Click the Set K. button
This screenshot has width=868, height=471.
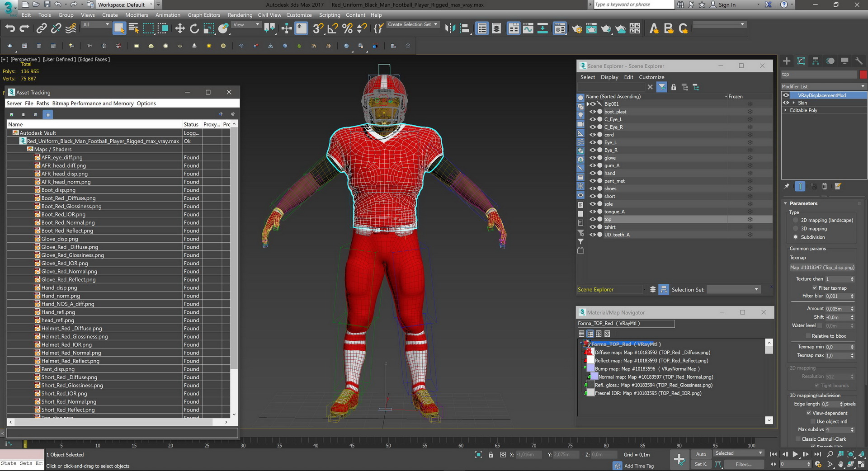[x=701, y=464]
